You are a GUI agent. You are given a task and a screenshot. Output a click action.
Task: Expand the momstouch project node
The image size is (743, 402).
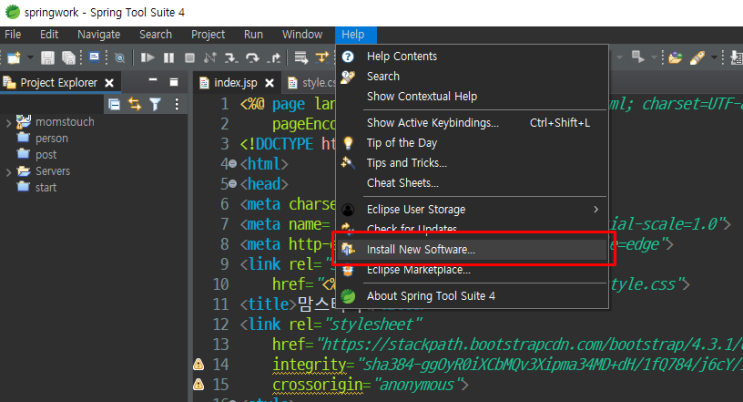pos(8,123)
